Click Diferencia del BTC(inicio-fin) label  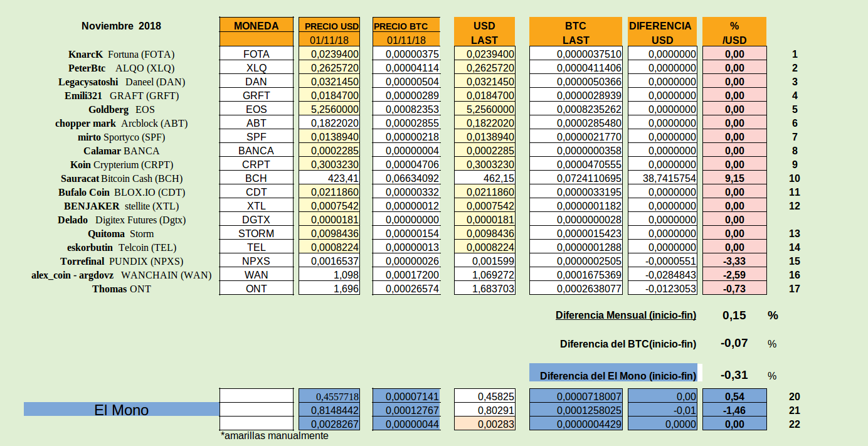(x=628, y=344)
